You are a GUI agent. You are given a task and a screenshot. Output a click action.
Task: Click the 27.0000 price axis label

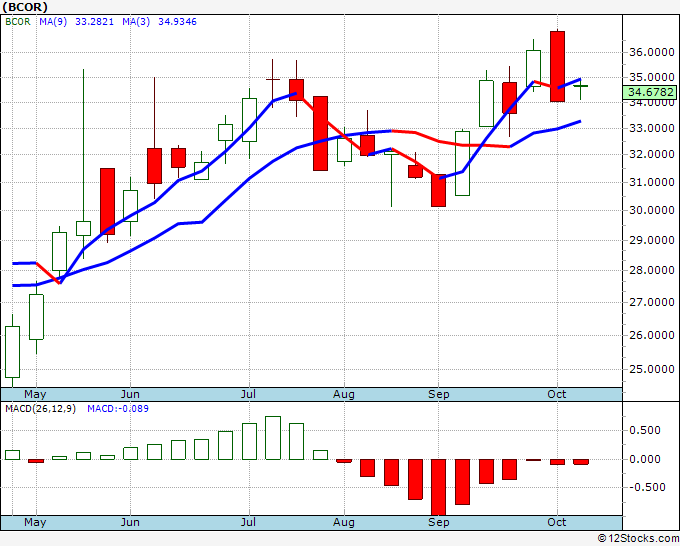(651, 302)
